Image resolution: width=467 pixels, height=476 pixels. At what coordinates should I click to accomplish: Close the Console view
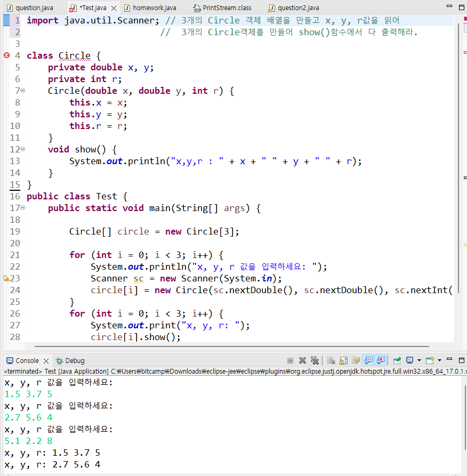point(46,361)
